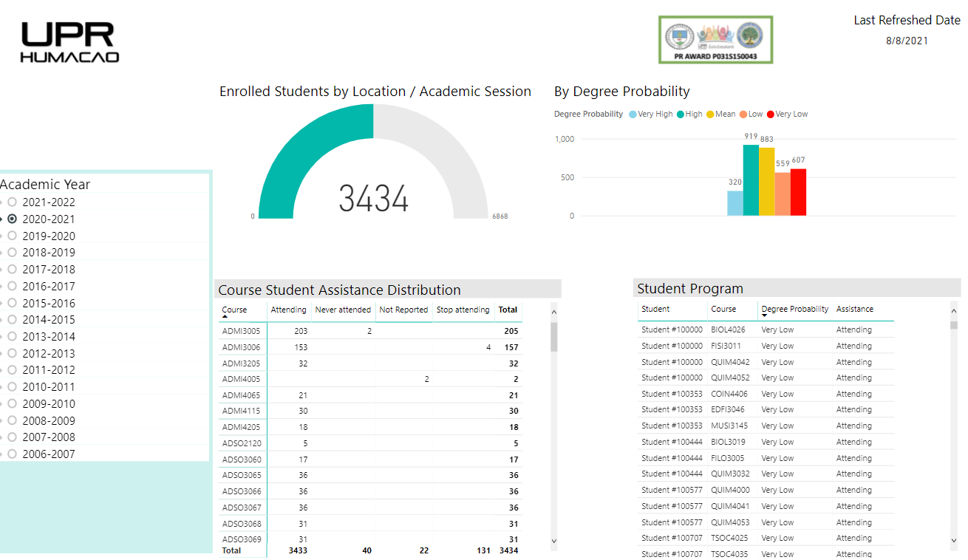Expand the 2020-2021 academic year node

pyautogui.click(x=2, y=219)
